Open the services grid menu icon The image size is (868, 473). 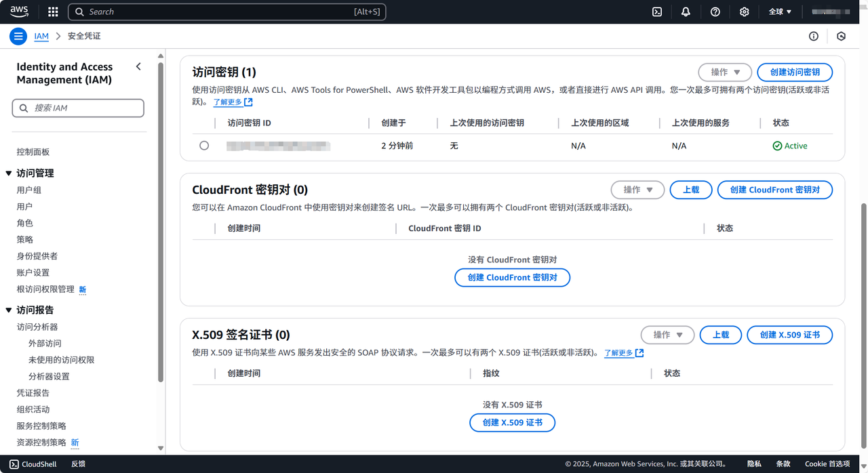53,12
